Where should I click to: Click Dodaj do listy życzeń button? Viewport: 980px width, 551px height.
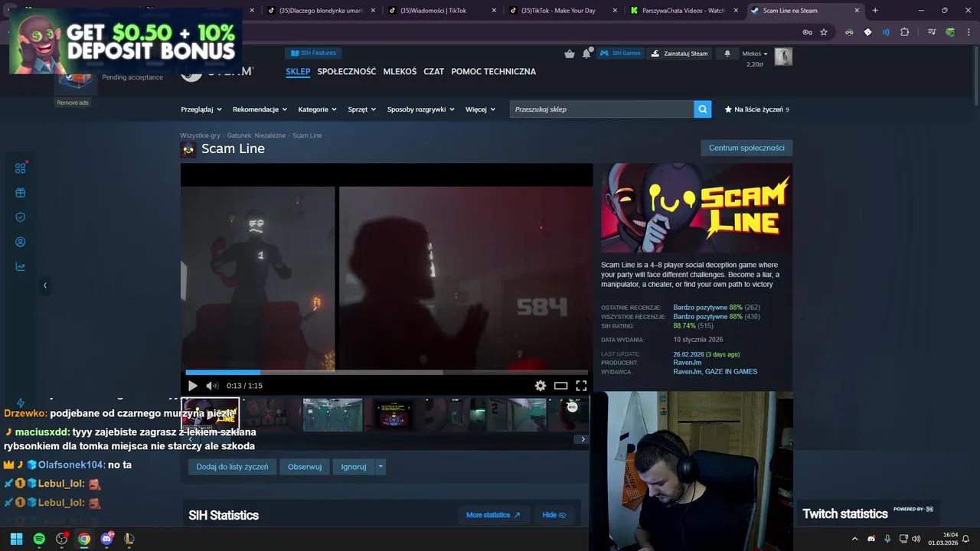(232, 467)
